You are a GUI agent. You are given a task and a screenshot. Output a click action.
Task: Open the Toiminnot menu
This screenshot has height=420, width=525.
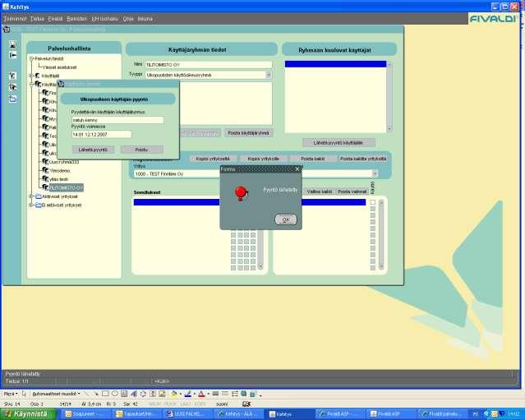point(15,19)
